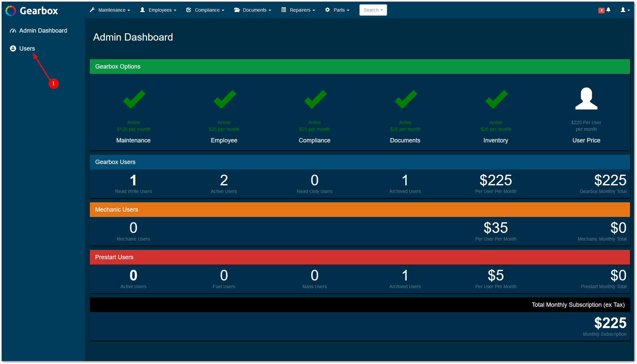
Task: Click the User Price person icon
Action: pos(586,99)
